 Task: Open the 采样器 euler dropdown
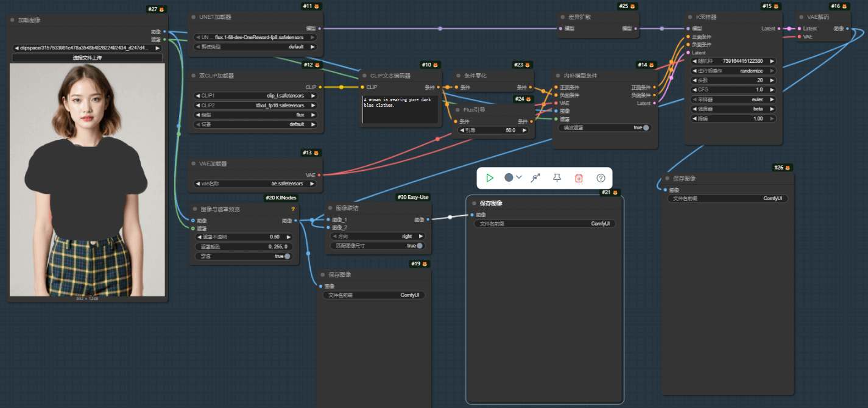[733, 99]
